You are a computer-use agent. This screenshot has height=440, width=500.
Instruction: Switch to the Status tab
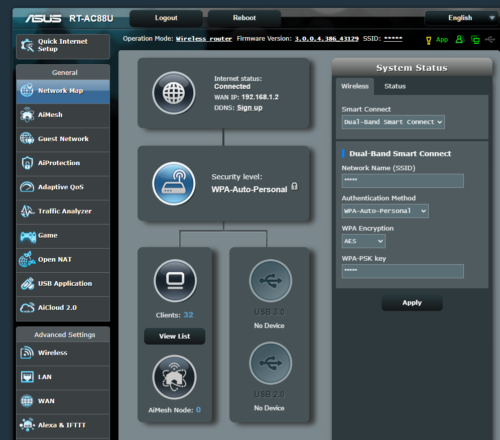(x=395, y=86)
